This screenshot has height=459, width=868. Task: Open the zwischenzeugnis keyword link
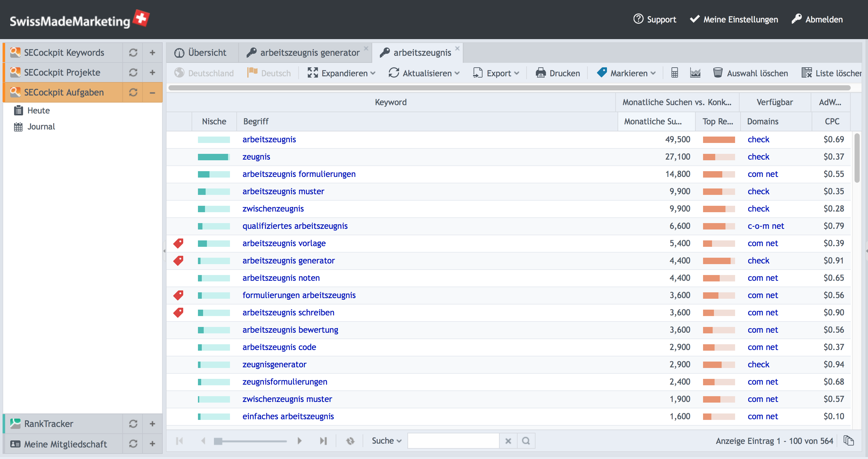273,208
